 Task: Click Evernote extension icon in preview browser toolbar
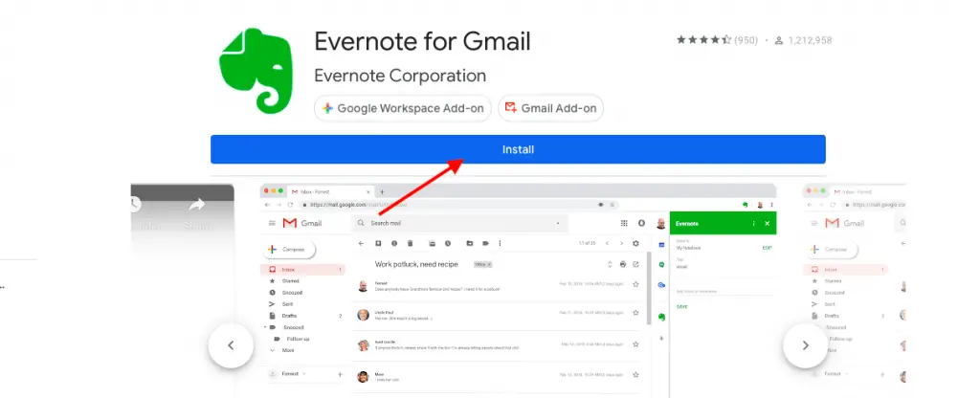[745, 205]
